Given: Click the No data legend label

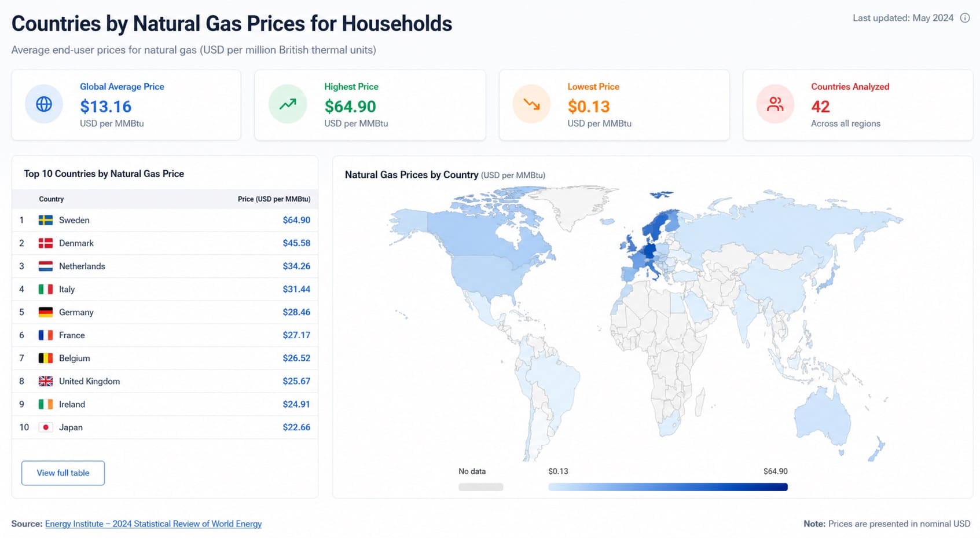Looking at the screenshot, I should 472,471.
